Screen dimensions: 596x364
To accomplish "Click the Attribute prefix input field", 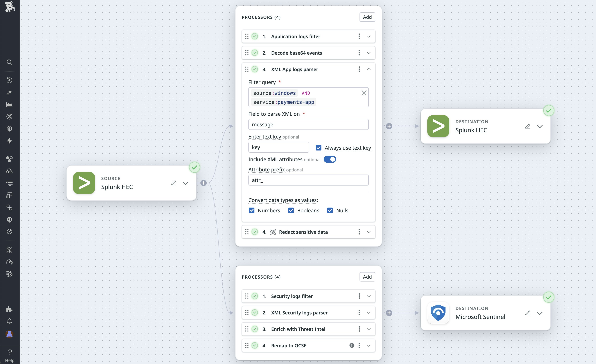I will click(308, 180).
